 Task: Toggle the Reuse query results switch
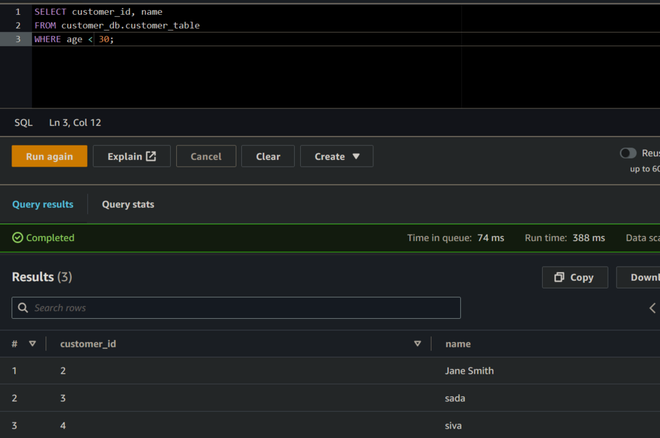tap(628, 153)
